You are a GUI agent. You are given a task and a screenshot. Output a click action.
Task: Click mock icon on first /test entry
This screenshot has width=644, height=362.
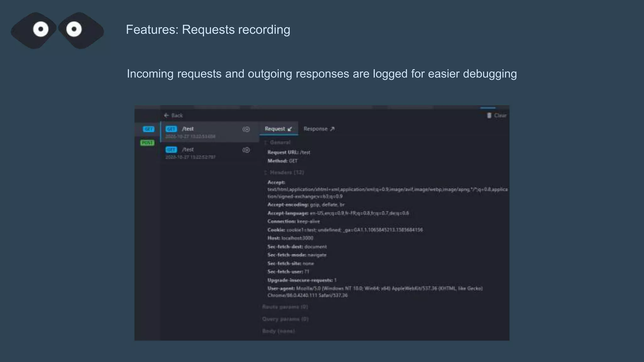pyautogui.click(x=246, y=129)
